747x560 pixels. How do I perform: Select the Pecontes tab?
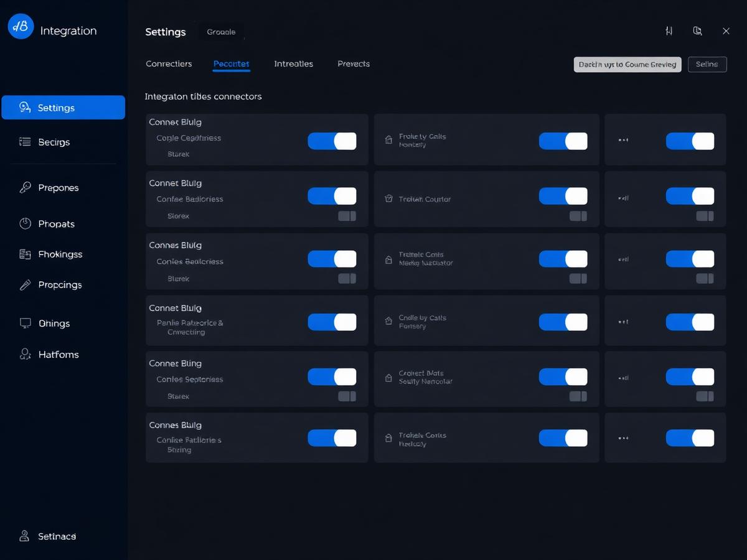tap(231, 63)
